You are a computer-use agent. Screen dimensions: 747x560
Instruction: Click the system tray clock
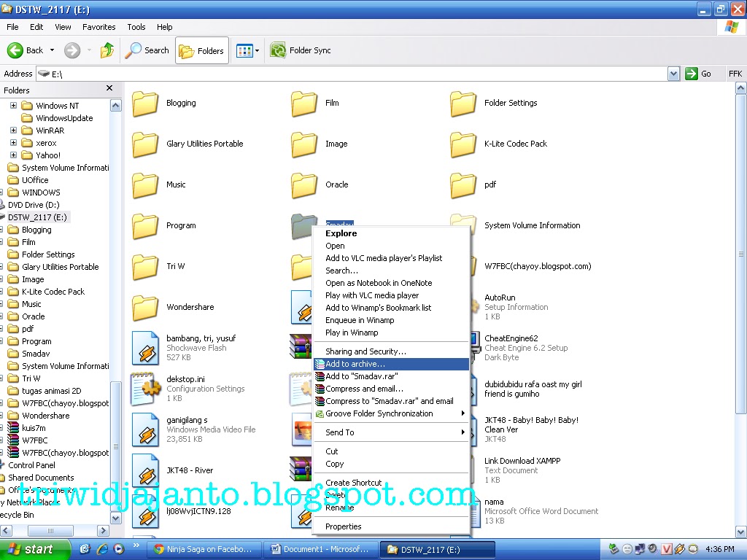click(x=719, y=549)
